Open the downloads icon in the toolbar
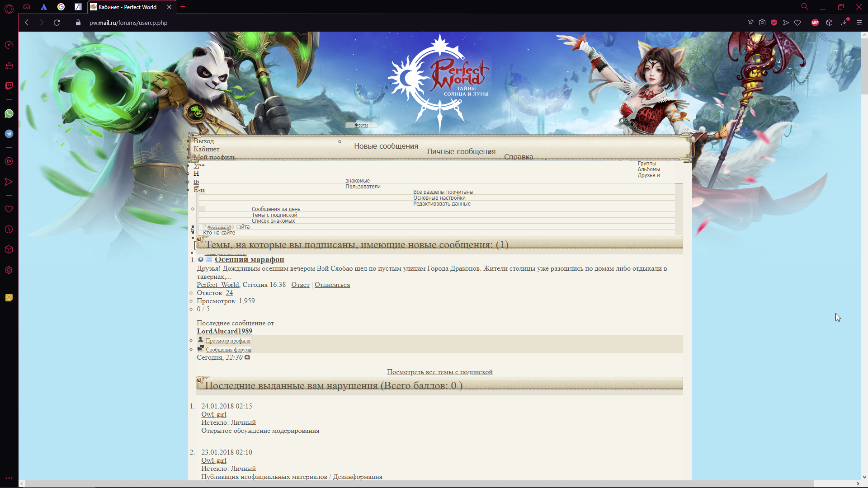Image resolution: width=868 pixels, height=488 pixels. point(844,23)
